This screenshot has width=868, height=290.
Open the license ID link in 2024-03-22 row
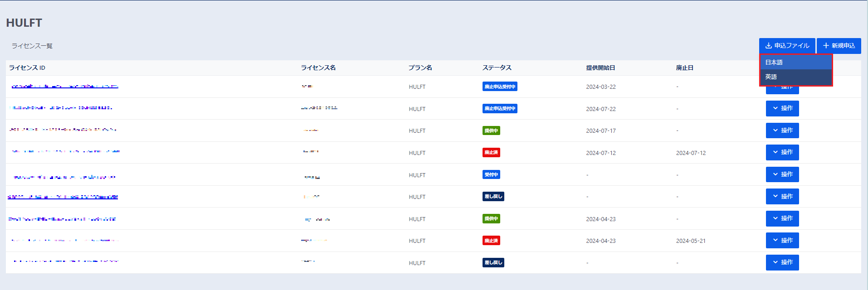[x=64, y=86]
